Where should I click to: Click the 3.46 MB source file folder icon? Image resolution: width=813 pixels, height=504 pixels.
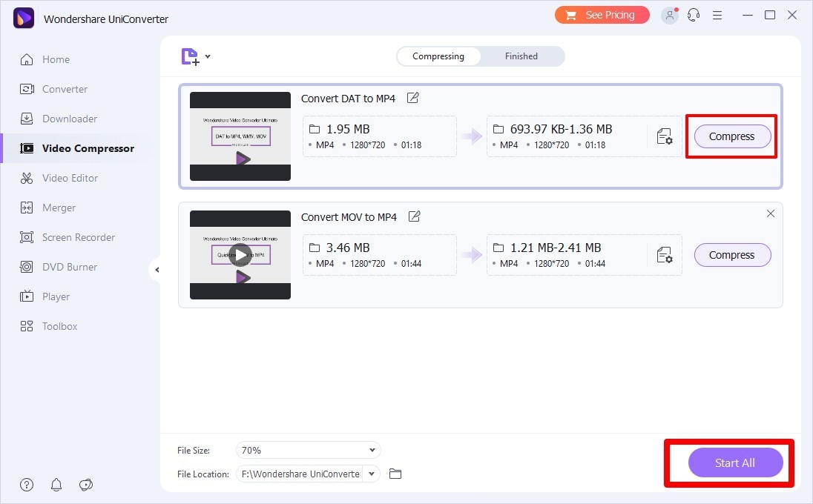point(315,248)
